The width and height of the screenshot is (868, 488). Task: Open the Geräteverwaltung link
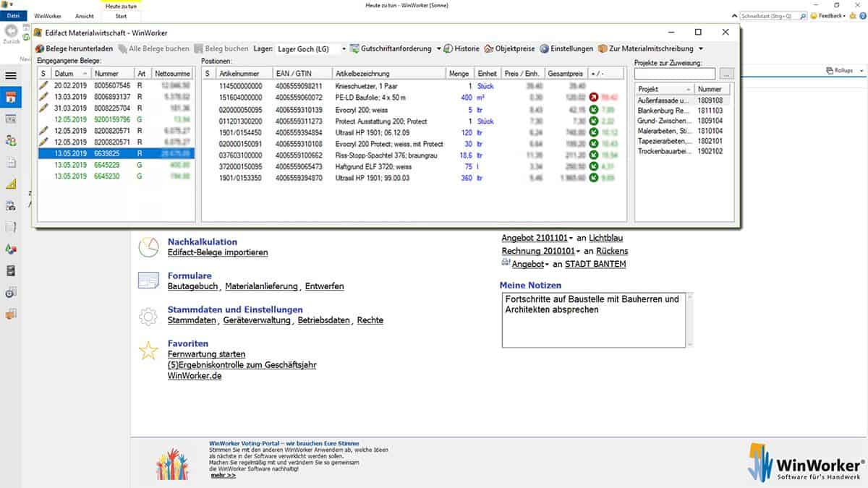click(x=257, y=320)
